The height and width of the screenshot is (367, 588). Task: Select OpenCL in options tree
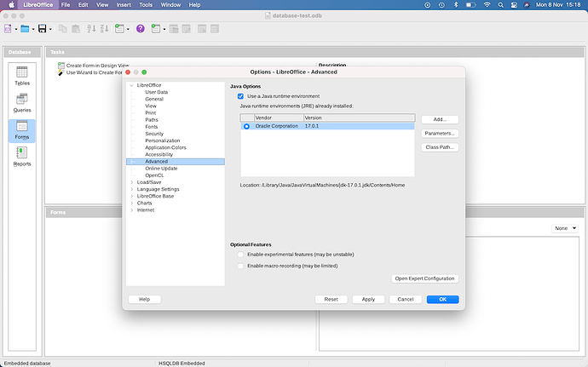coord(154,175)
